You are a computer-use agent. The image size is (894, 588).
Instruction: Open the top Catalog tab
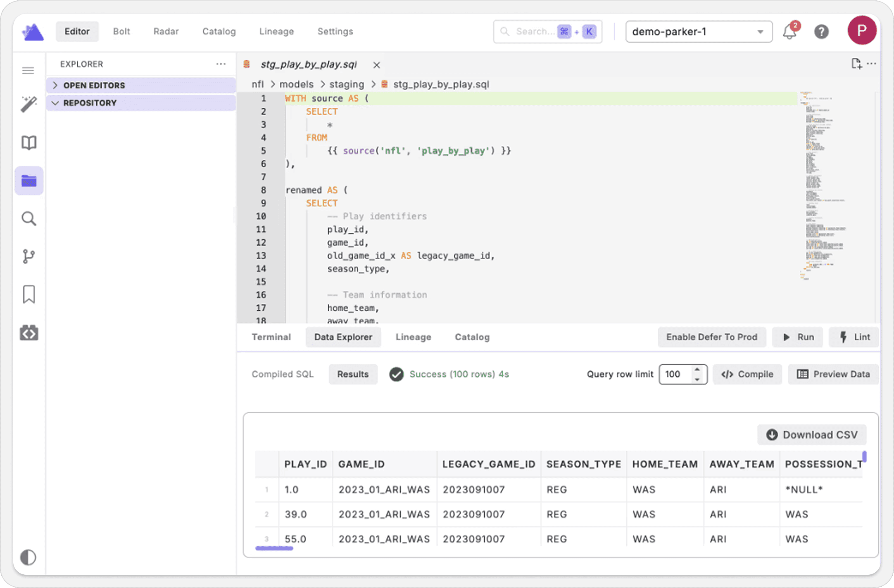(219, 31)
